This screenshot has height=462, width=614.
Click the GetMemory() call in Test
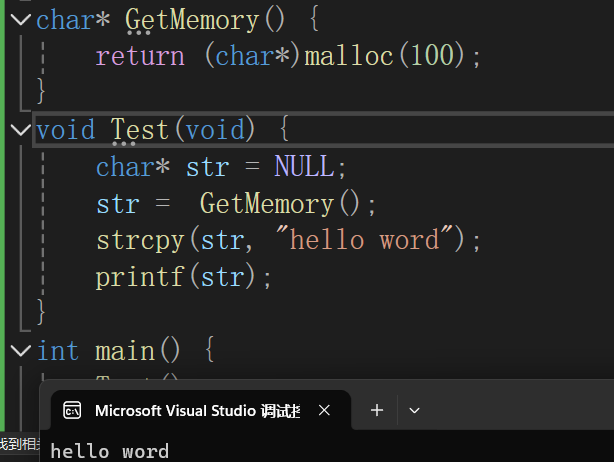pyautogui.click(x=280, y=203)
